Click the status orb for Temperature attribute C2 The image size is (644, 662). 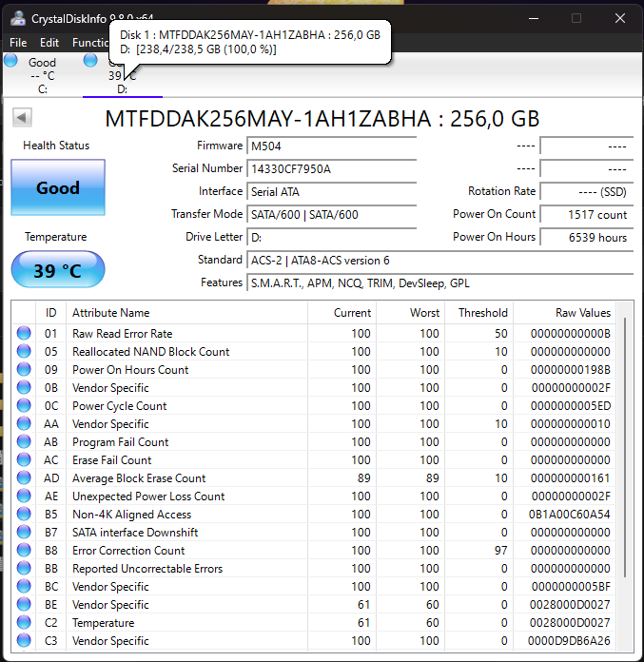[x=24, y=622]
